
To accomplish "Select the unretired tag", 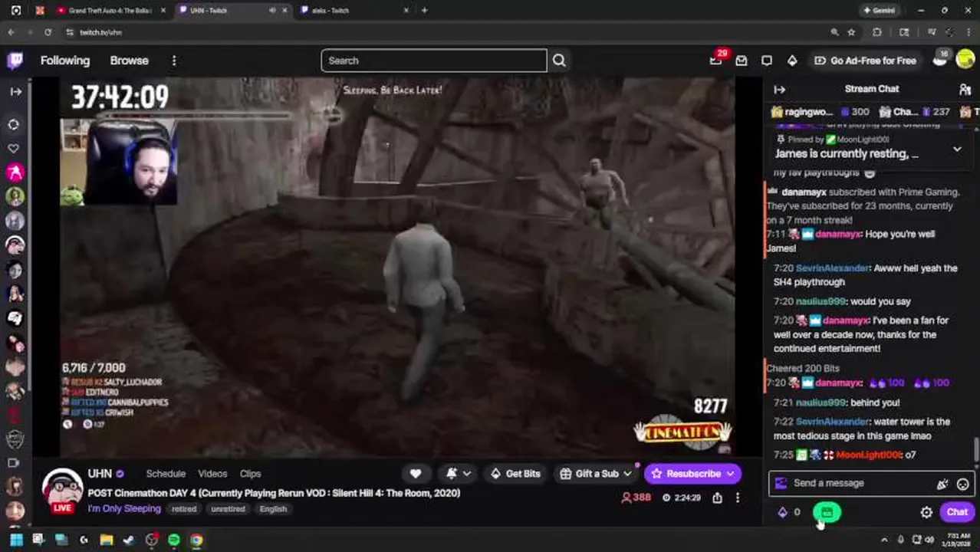I will (228, 509).
